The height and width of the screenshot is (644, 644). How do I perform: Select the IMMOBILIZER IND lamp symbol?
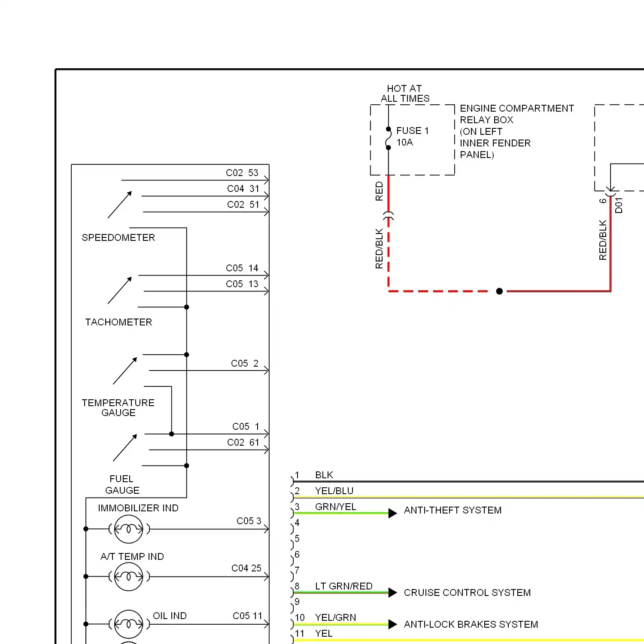click(128, 529)
